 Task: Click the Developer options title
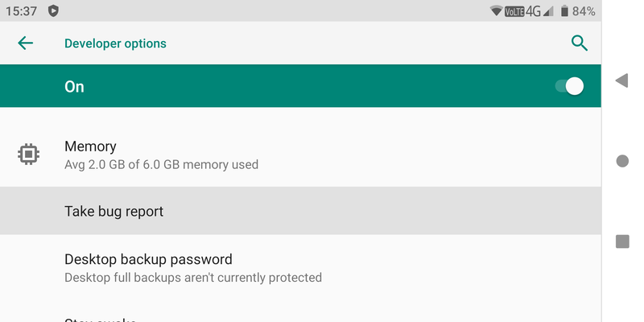pos(115,43)
